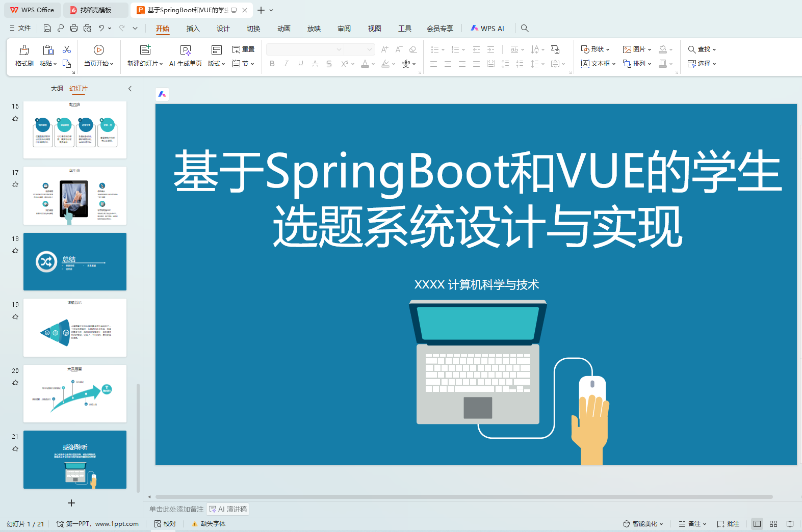Click the Print icon in quick toolbar
This screenshot has height=532, width=802.
click(x=74, y=29)
